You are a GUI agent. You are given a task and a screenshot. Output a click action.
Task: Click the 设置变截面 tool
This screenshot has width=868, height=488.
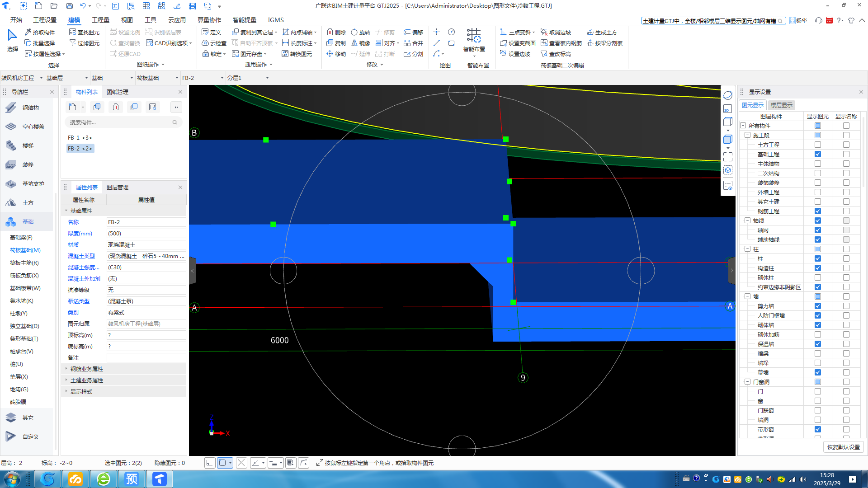click(x=518, y=43)
